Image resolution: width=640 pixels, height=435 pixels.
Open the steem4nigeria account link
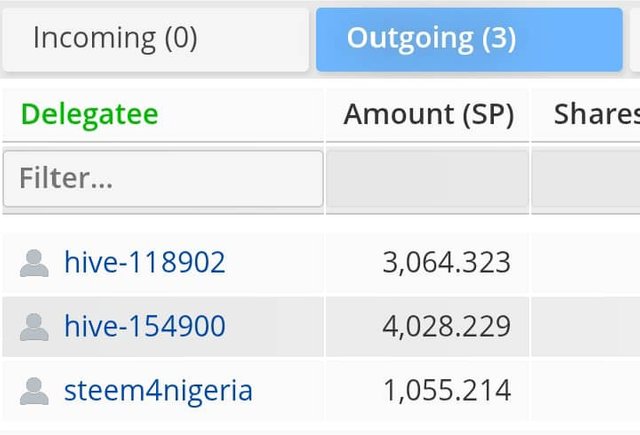pos(158,391)
